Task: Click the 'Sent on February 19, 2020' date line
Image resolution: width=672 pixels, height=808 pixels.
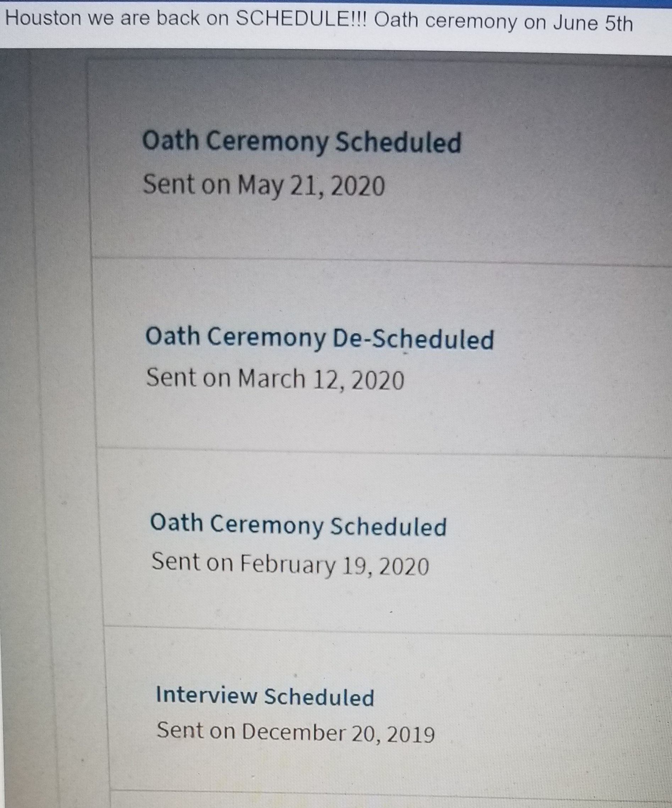Action: point(290,565)
